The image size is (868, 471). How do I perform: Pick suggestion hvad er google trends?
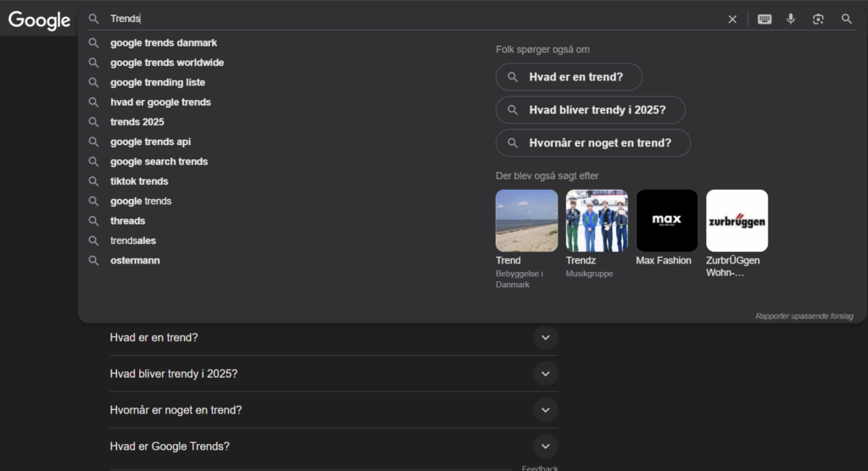[x=160, y=102]
